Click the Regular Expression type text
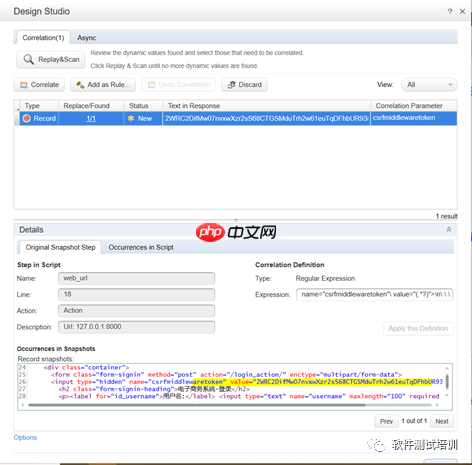The height and width of the screenshot is (465, 472). [x=325, y=278]
